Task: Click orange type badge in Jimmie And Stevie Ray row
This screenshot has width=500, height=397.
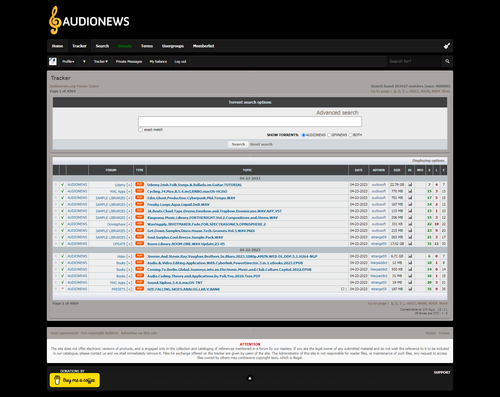Action: [x=139, y=256]
